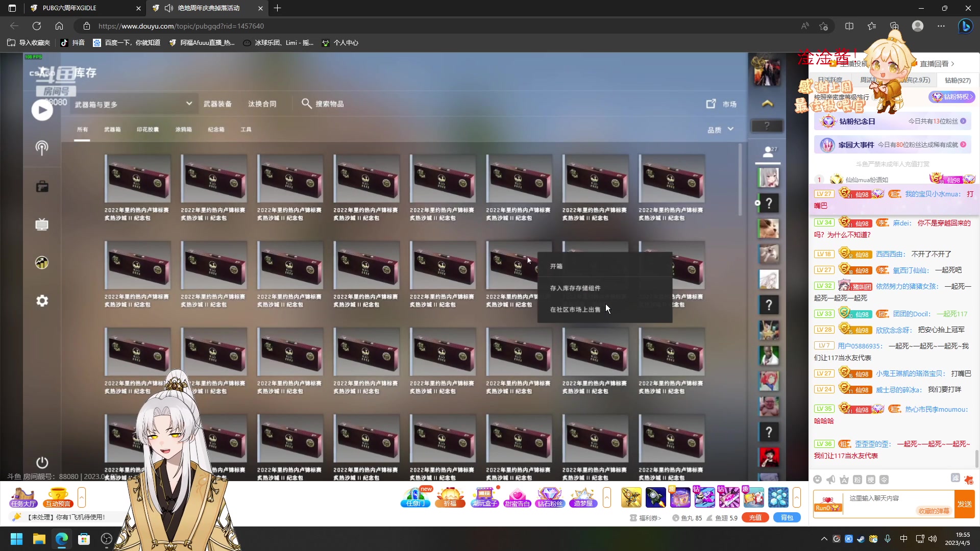Click the horn announcement icon in chat toolbar
980x551 pixels.
coord(831,480)
